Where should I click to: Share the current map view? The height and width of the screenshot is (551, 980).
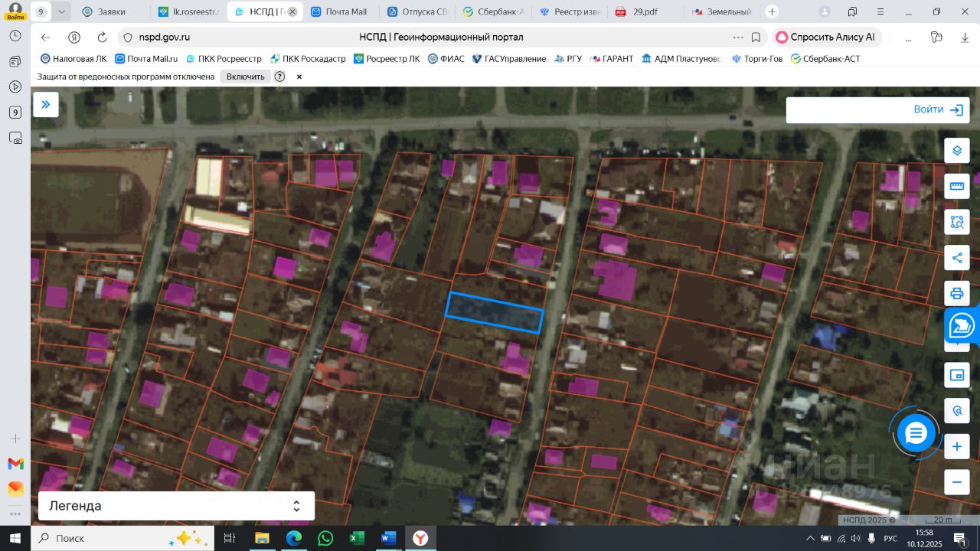point(956,258)
